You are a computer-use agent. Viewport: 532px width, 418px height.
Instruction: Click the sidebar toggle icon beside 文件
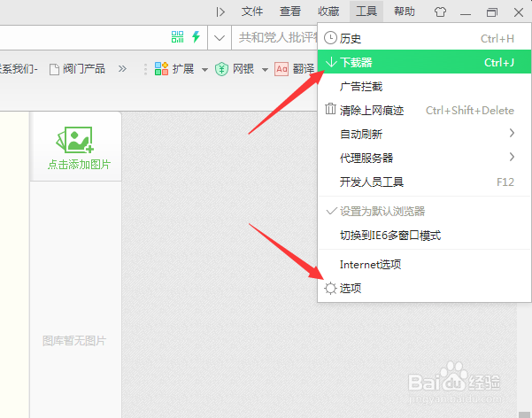pyautogui.click(x=220, y=12)
